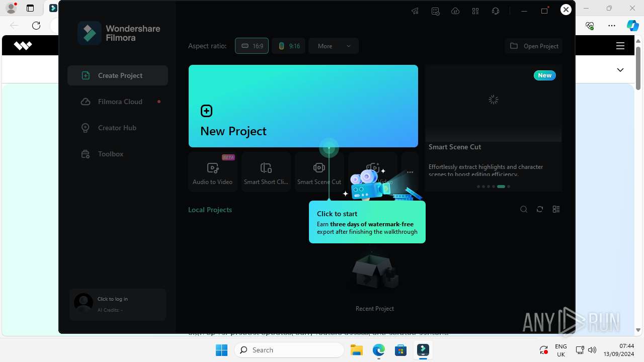Open the Create Project section

(118, 75)
